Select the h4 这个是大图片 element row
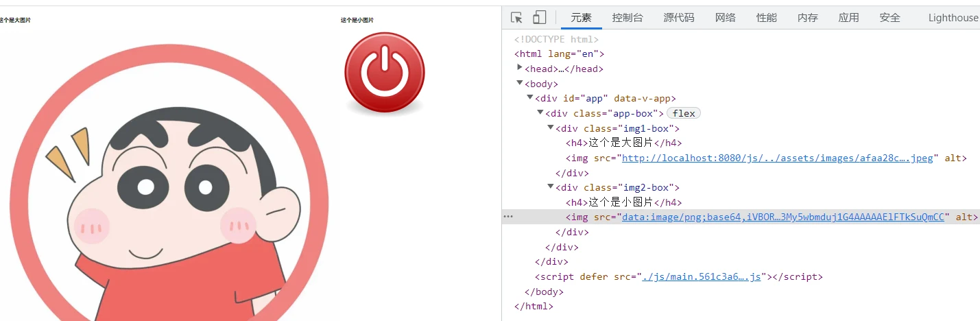Viewport: 980px width, 321px height. pyautogui.click(x=623, y=143)
